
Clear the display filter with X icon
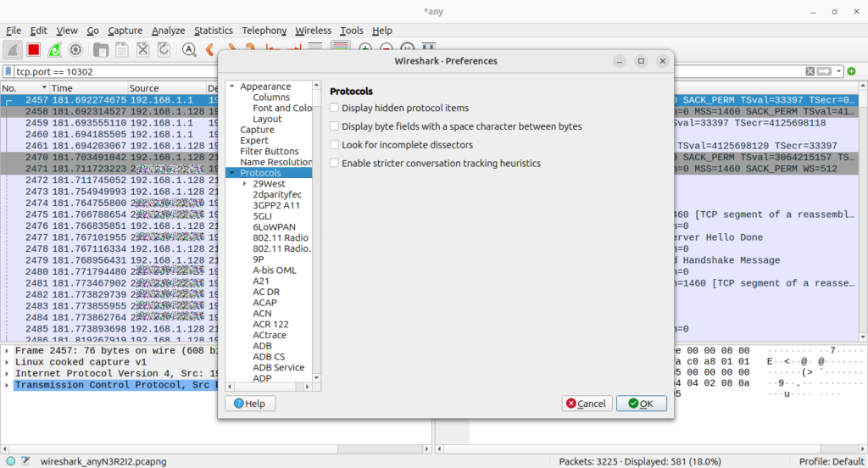pyautogui.click(x=810, y=71)
